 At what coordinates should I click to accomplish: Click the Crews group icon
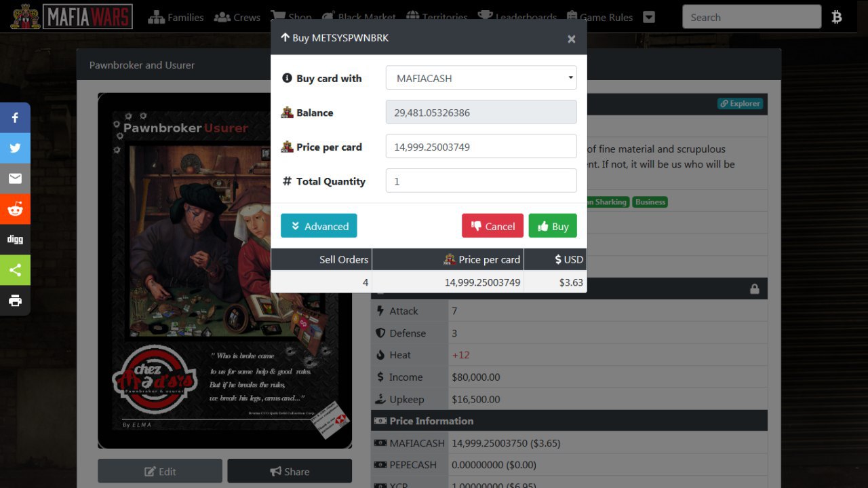pos(222,17)
